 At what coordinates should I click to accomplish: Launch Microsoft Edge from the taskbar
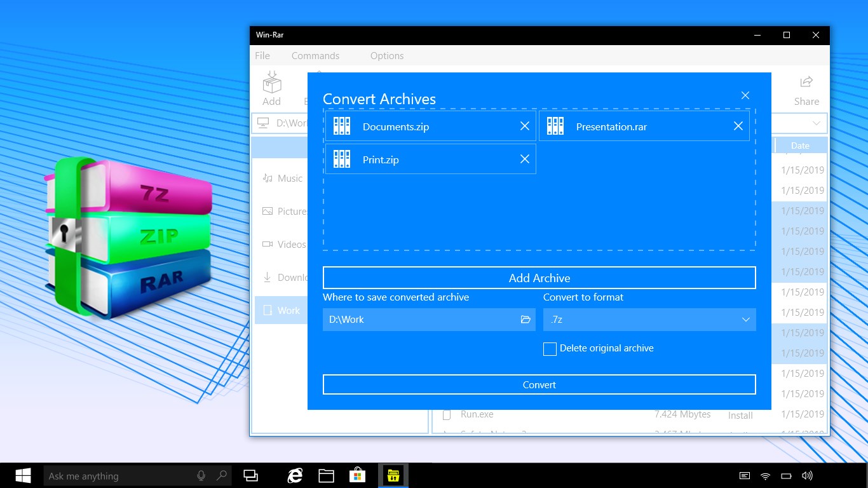[295, 476]
